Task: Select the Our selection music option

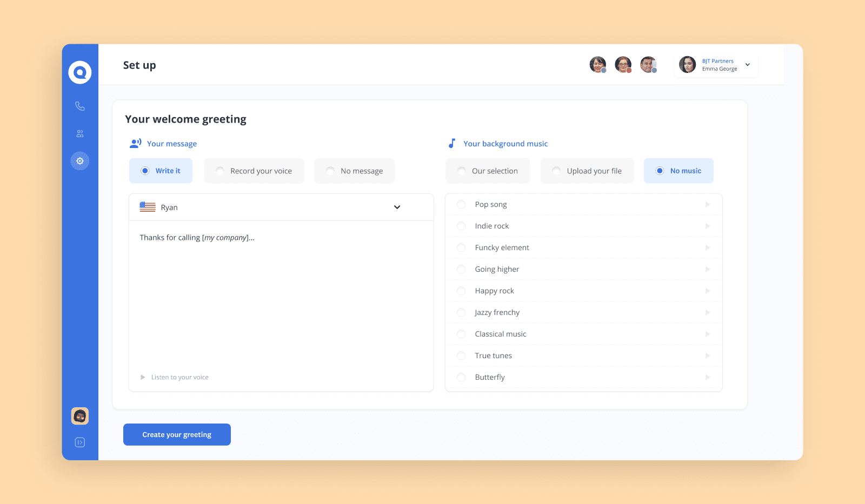Action: (488, 171)
